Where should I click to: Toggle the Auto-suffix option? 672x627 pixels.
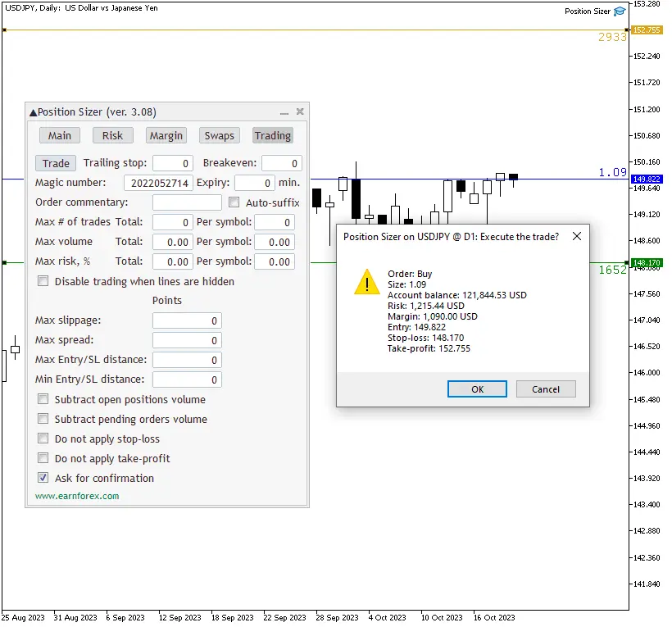tap(234, 202)
